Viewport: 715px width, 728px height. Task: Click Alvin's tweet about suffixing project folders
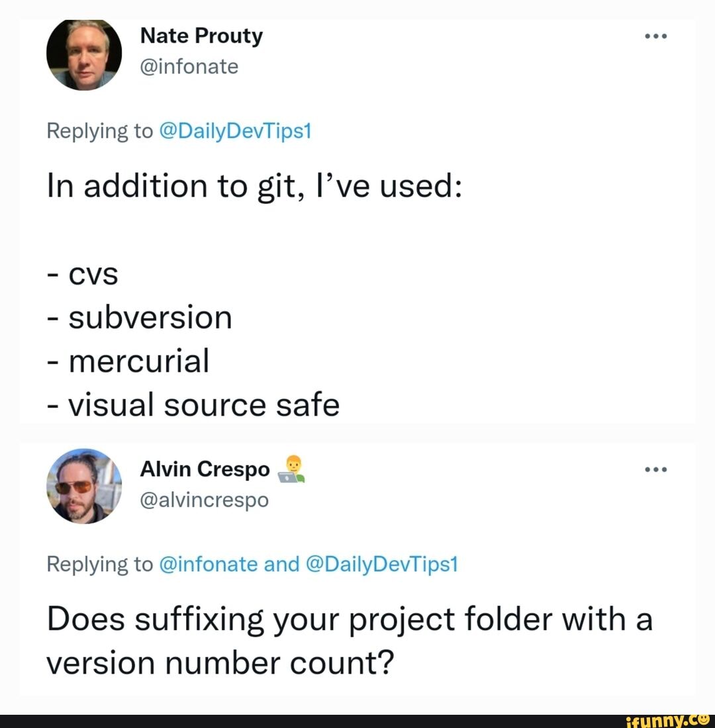click(349, 640)
